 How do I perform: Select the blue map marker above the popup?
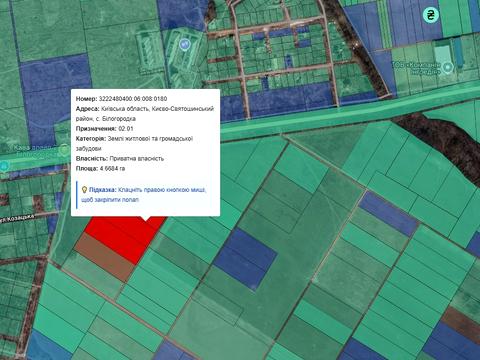[184, 44]
